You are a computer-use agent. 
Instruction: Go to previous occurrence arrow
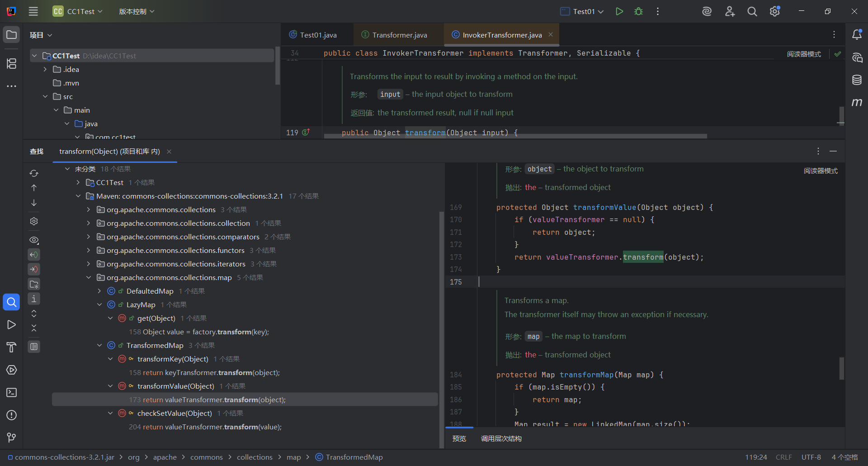tap(34, 188)
